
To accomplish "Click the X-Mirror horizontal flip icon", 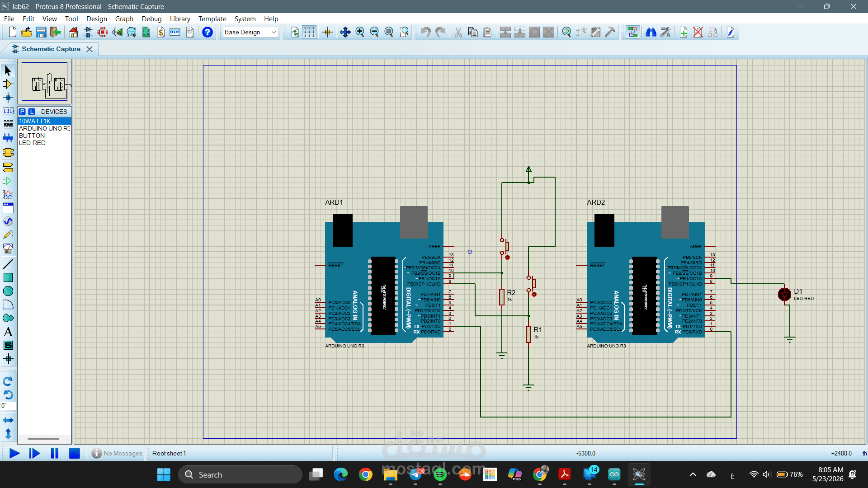I will point(8,420).
